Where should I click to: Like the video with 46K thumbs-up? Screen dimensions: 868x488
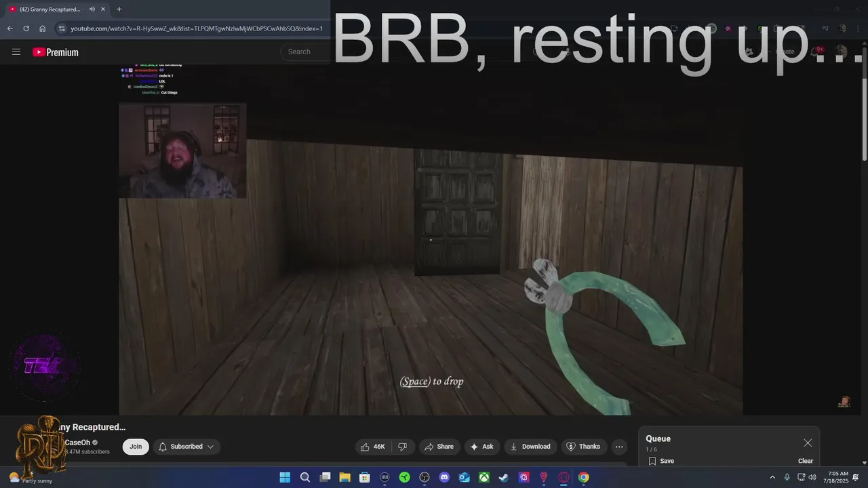(373, 447)
